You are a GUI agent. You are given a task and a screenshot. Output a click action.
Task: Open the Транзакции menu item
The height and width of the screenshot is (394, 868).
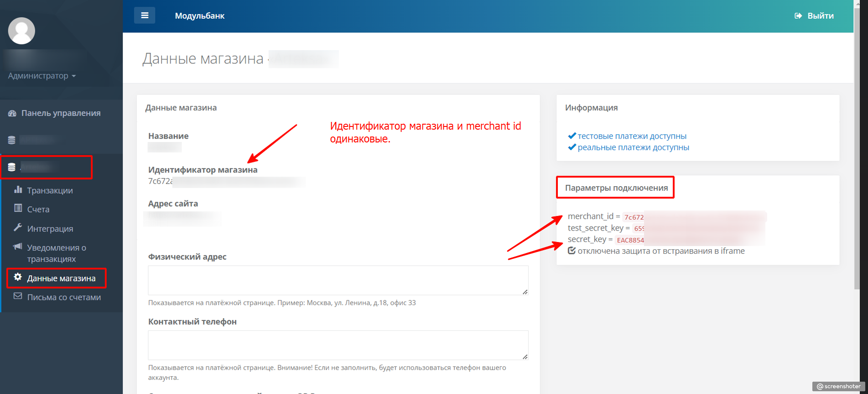50,190
